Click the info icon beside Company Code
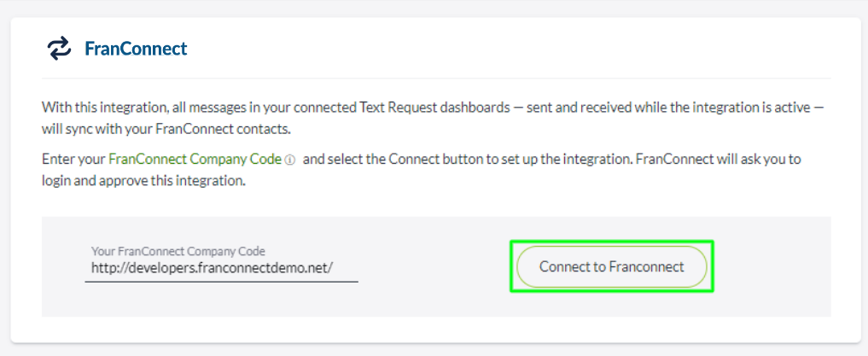 pyautogui.click(x=290, y=160)
